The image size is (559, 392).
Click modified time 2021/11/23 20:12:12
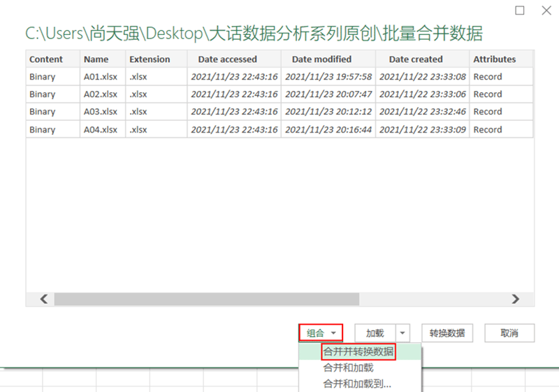[x=328, y=112]
